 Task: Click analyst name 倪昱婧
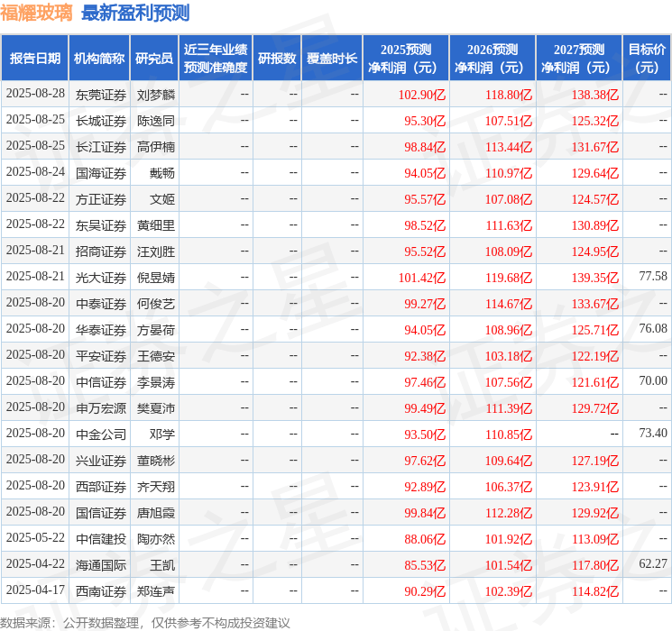(156, 278)
